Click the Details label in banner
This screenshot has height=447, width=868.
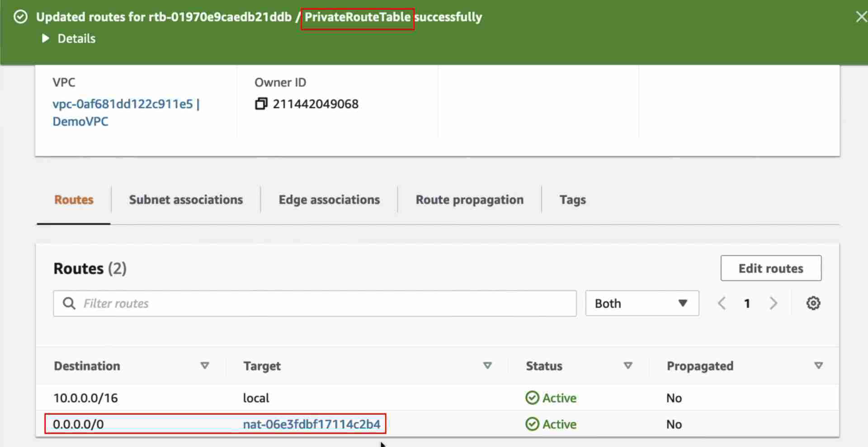click(76, 38)
